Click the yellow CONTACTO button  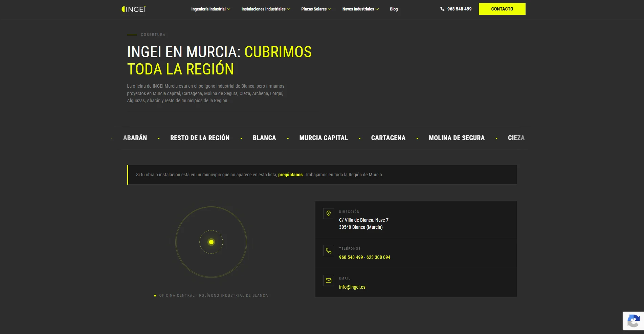point(502,9)
